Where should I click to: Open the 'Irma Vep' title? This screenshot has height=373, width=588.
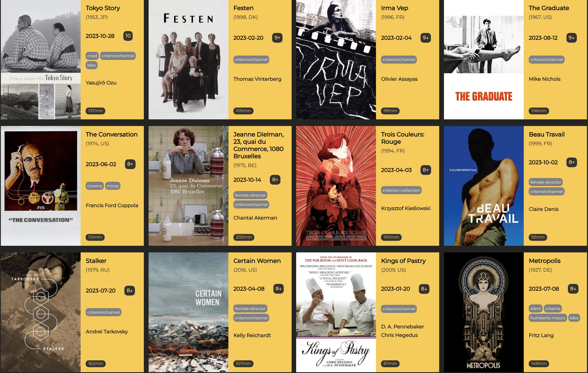click(394, 8)
